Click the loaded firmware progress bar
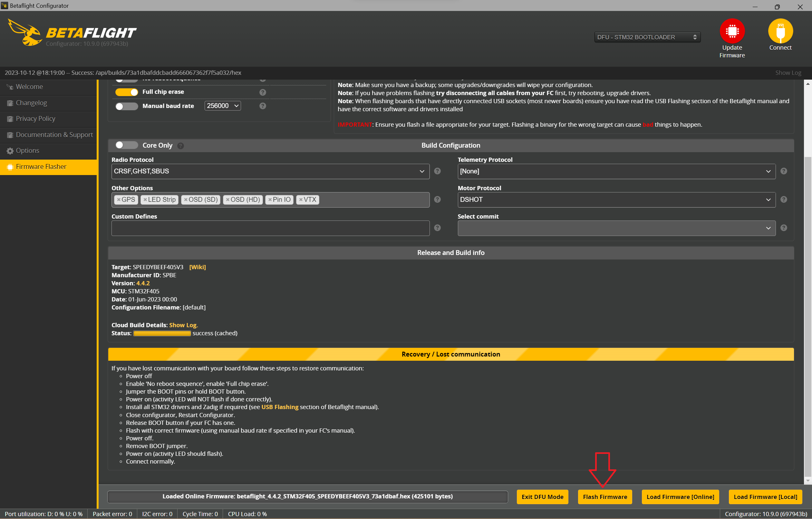The height and width of the screenshot is (519, 812). click(307, 497)
